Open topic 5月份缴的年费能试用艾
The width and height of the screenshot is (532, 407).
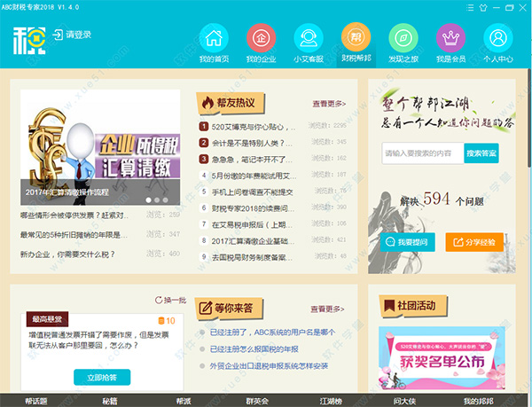254,176
